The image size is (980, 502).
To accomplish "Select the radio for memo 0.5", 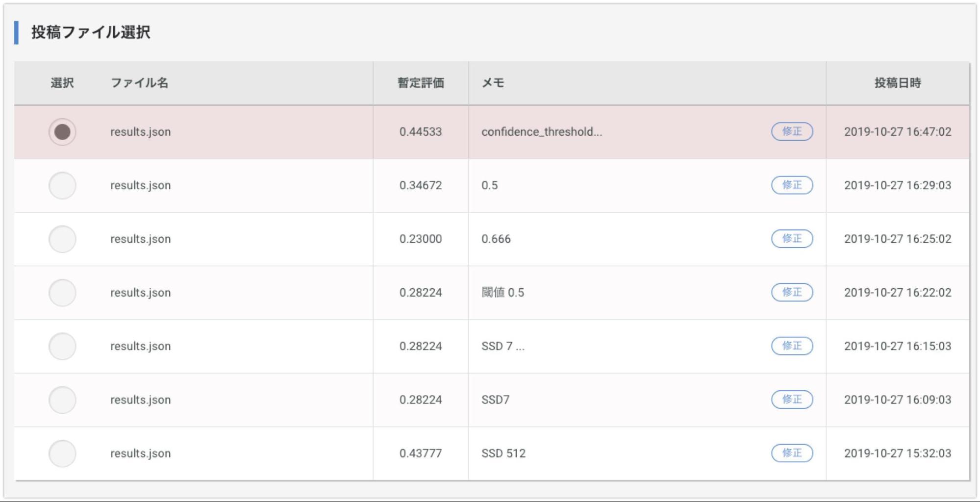I will (x=62, y=185).
